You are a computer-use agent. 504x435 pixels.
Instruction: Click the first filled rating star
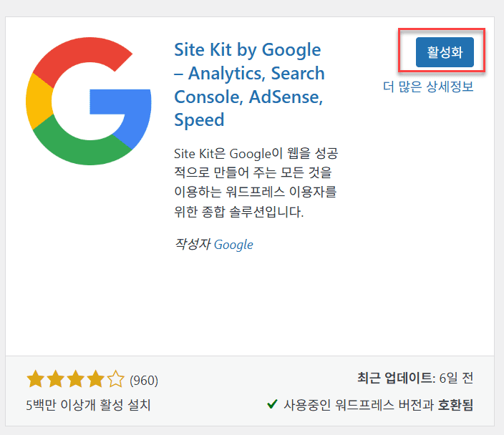35,379
